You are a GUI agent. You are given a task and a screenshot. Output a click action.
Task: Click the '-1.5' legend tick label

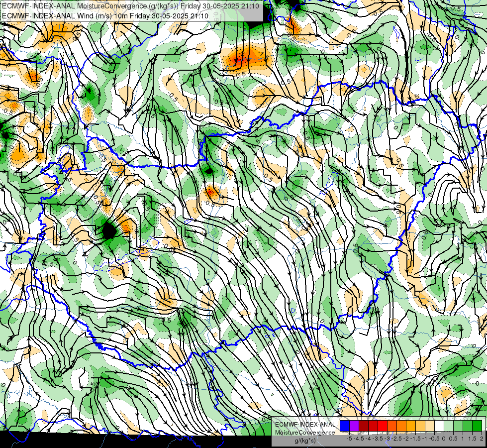[415, 439]
